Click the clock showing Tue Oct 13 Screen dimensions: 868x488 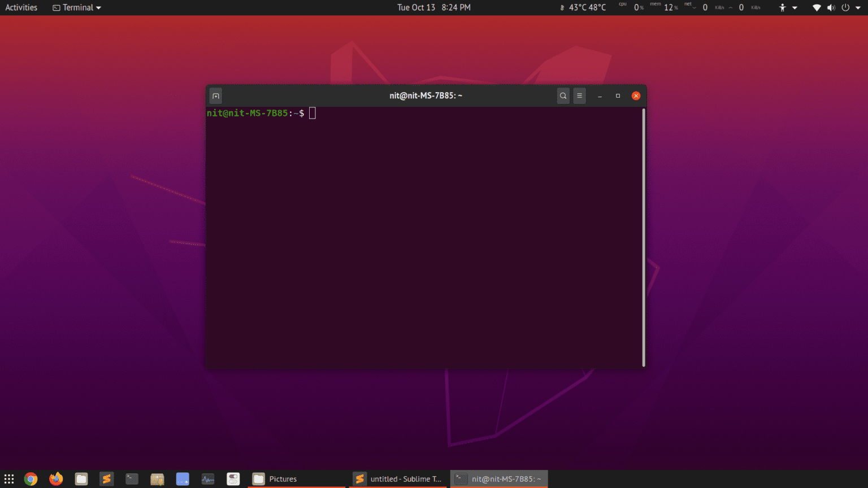click(433, 7)
